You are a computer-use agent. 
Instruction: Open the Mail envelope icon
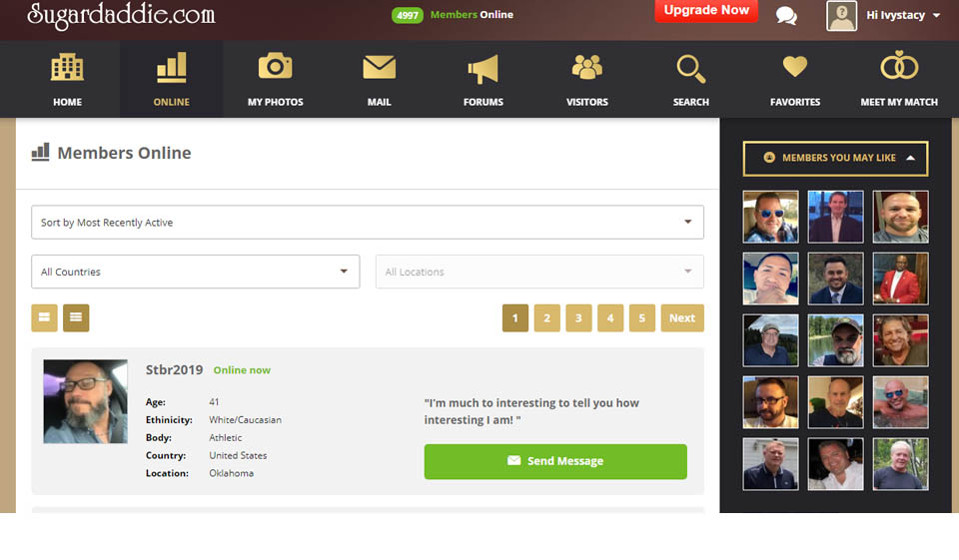click(x=379, y=68)
